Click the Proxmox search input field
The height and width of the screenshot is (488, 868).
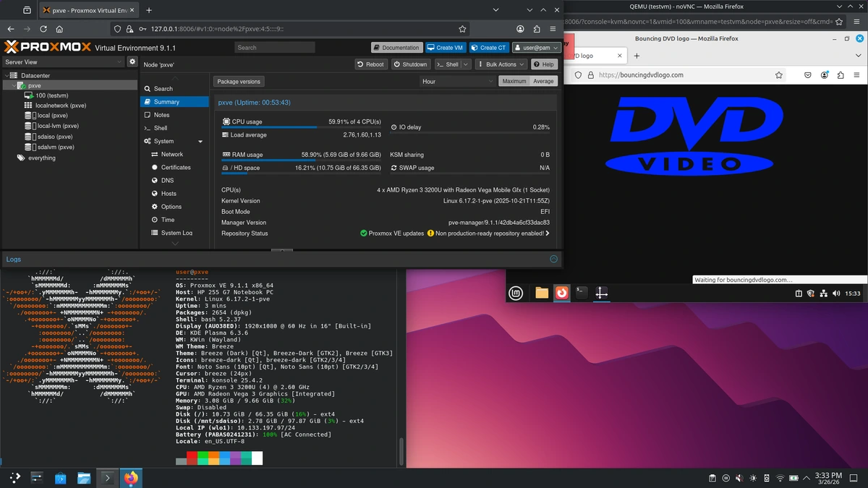pos(275,48)
